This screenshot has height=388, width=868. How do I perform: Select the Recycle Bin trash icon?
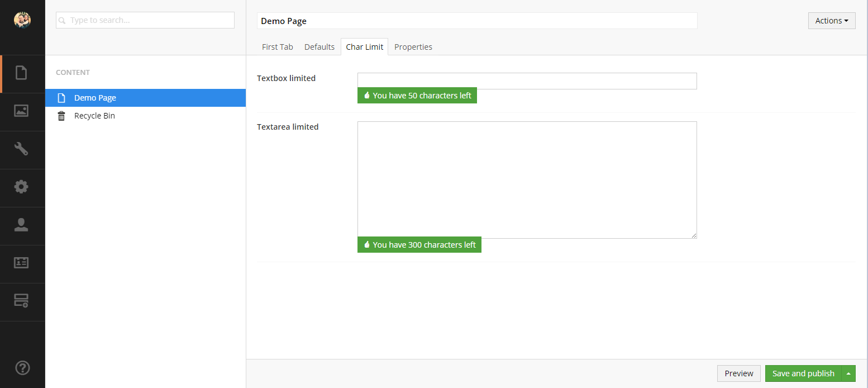tap(61, 116)
